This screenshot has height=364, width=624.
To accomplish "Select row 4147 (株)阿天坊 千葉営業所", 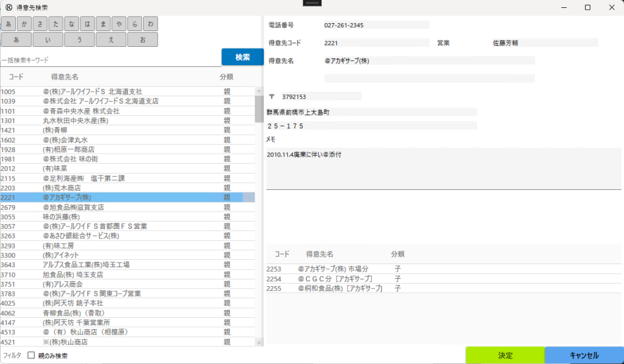I will 127,323.
